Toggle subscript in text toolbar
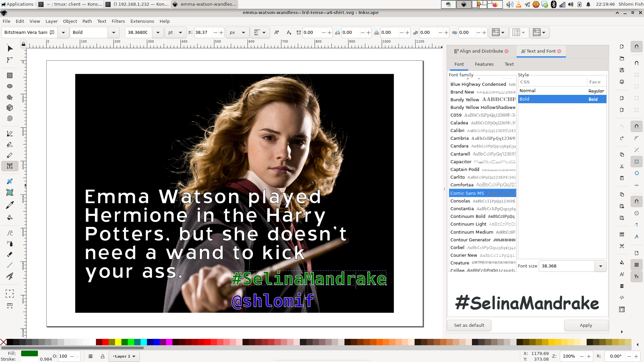 pyautogui.click(x=289, y=33)
